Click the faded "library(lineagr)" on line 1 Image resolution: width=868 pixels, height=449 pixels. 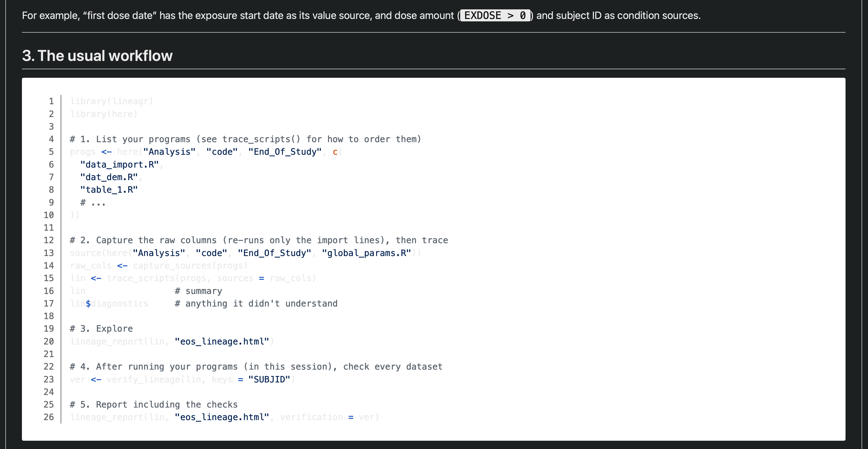112,101
